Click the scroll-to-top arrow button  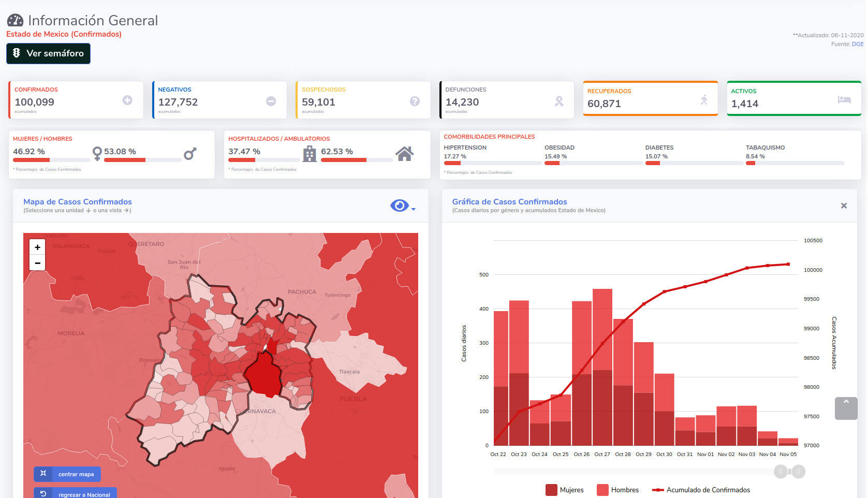click(846, 408)
